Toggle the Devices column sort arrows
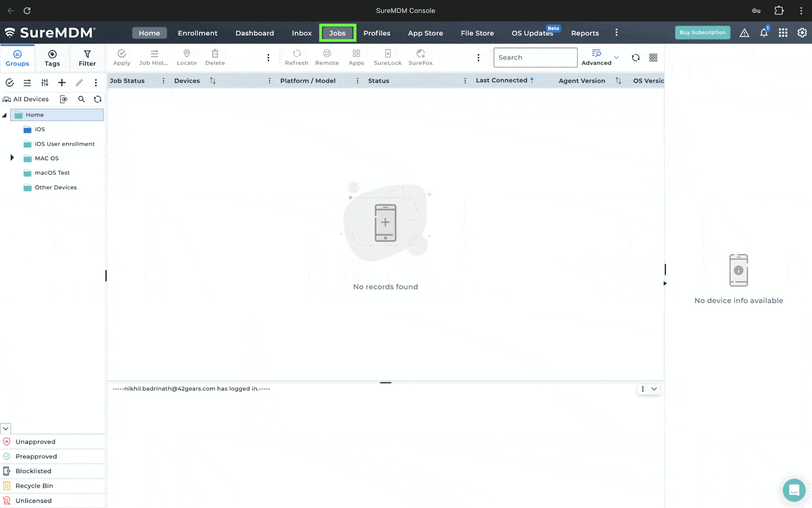The image size is (812, 508). (x=213, y=81)
